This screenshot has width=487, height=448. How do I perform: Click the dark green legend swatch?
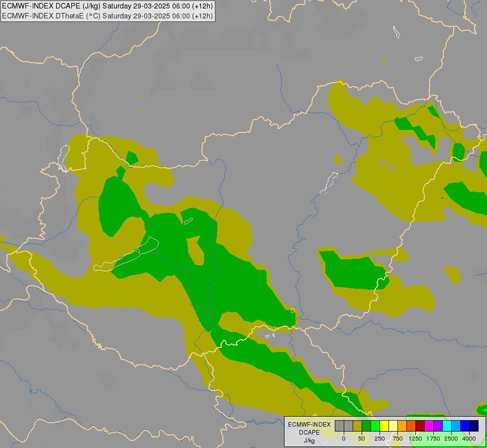(x=367, y=426)
